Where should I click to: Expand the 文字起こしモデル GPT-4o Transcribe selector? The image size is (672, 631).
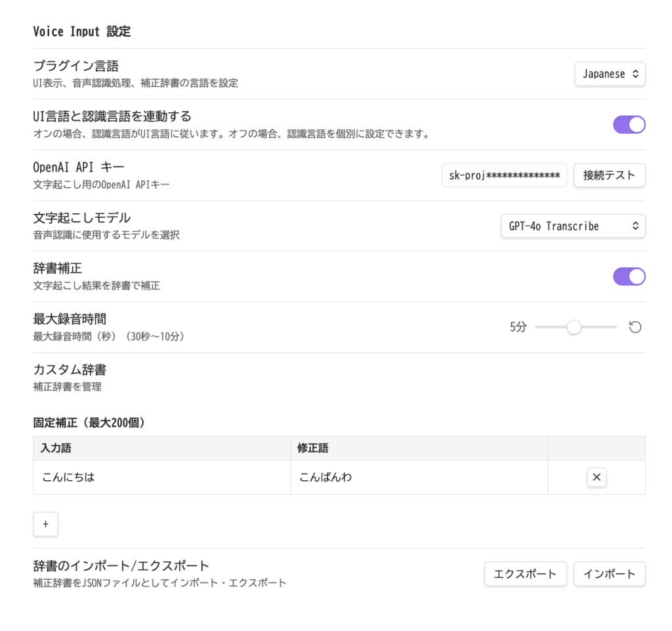[572, 226]
